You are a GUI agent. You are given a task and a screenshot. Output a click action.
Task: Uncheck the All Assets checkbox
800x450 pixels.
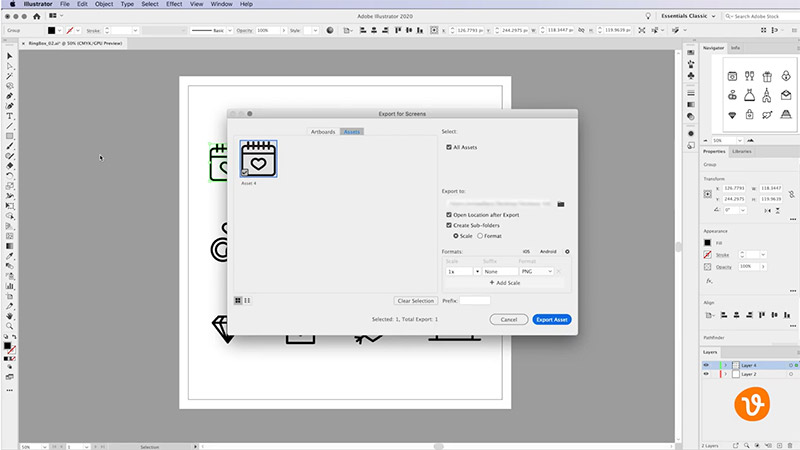pyautogui.click(x=449, y=147)
